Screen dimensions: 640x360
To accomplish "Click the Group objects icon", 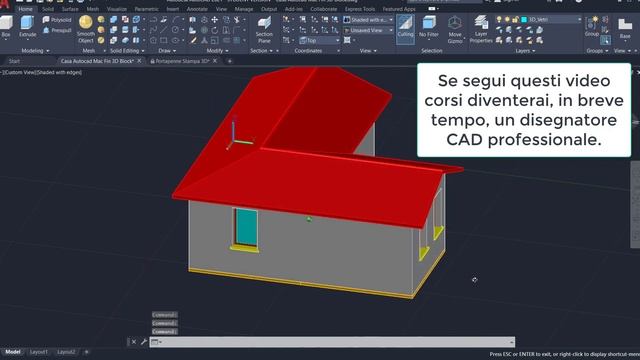I will click(x=591, y=27).
